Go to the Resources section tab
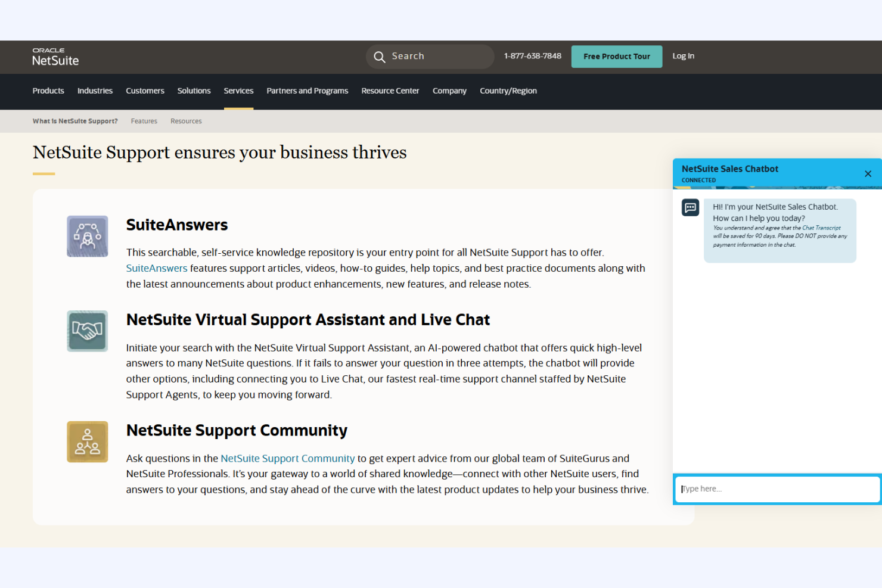This screenshot has height=588, width=882. point(186,121)
